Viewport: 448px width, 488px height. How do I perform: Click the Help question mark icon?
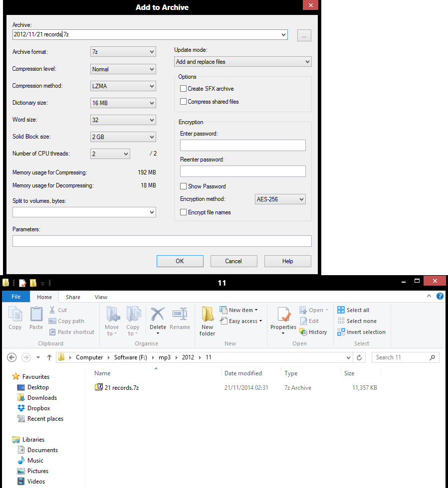click(440, 296)
